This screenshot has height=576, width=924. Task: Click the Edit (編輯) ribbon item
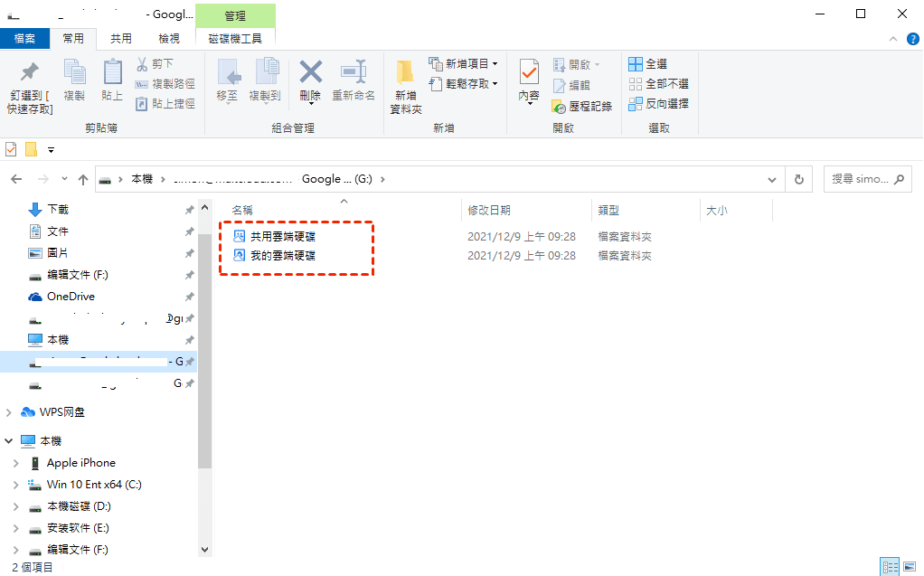point(571,86)
